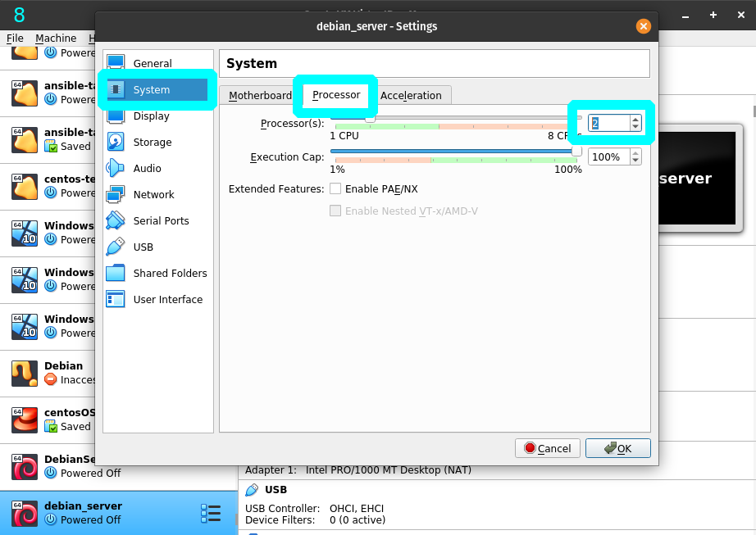
Task: Click the processor count input field
Action: pos(609,123)
